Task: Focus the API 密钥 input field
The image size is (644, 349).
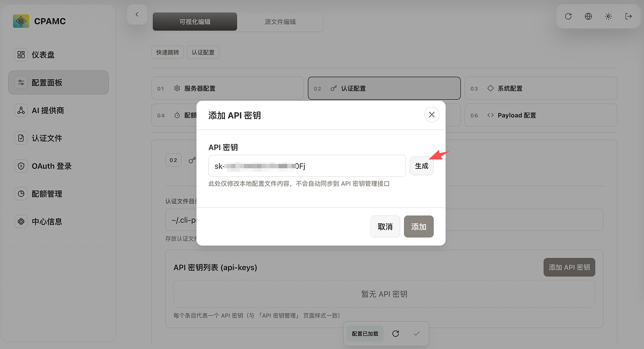Action: [307, 166]
